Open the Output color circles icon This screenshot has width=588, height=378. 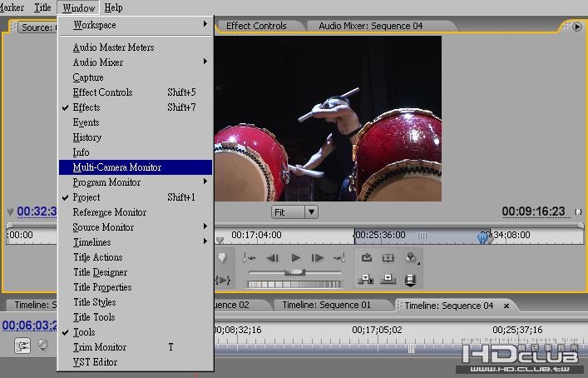[412, 257]
